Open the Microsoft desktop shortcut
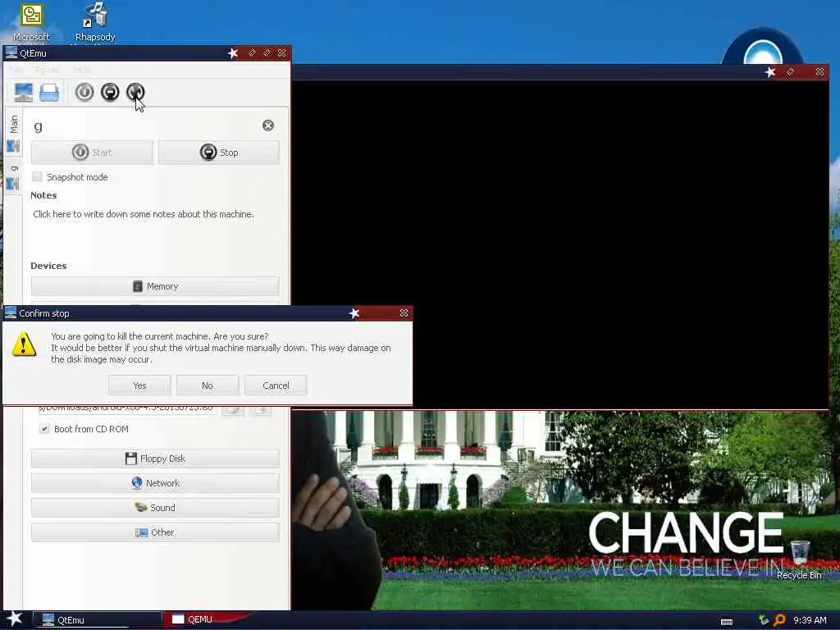Image resolution: width=840 pixels, height=630 pixels. coord(31,22)
